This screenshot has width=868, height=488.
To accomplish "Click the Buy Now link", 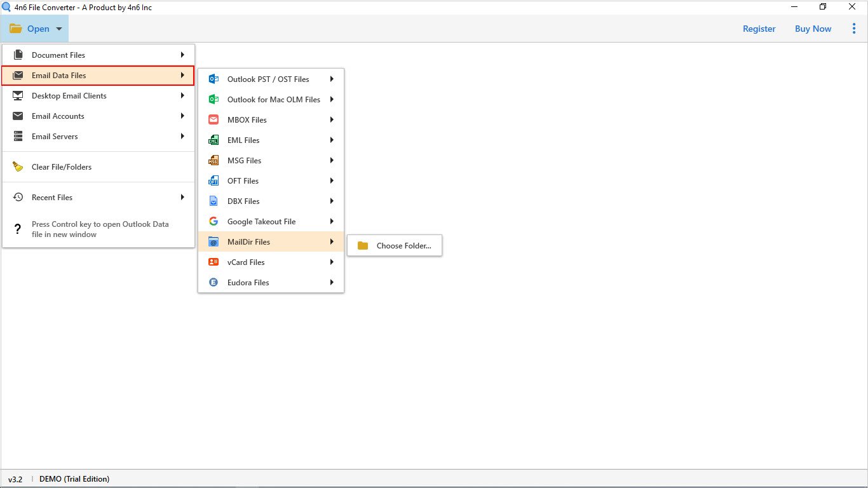I will [813, 29].
